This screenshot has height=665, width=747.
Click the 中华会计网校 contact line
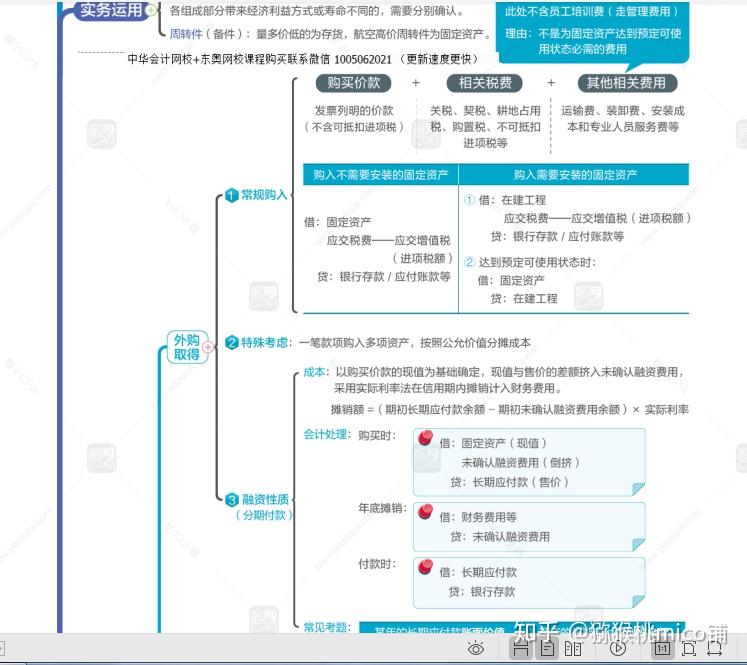coord(303,59)
